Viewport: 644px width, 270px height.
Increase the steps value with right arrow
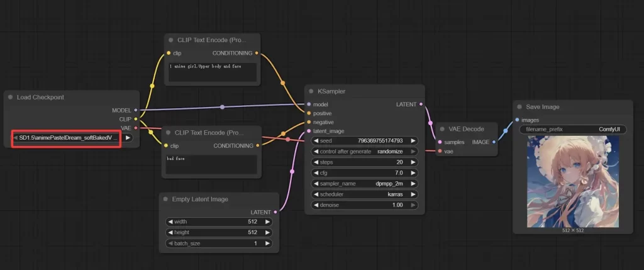[x=413, y=162]
